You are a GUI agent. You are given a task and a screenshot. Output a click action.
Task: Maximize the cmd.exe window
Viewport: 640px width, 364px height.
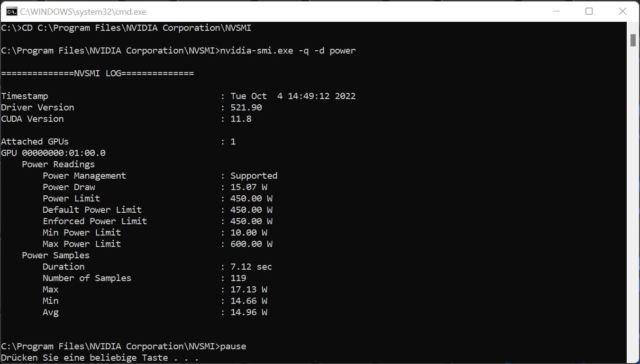pos(589,11)
